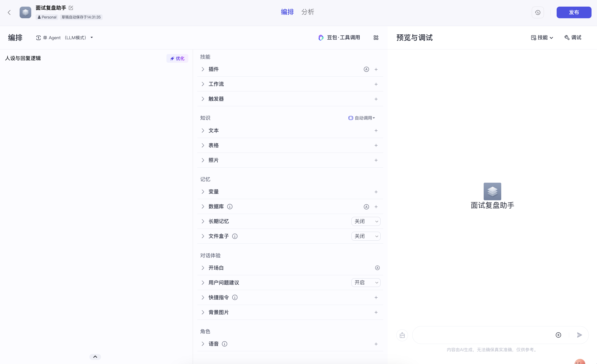Click the 面试复盘助手 app icon in preview
The image size is (597, 364).
(492, 191)
